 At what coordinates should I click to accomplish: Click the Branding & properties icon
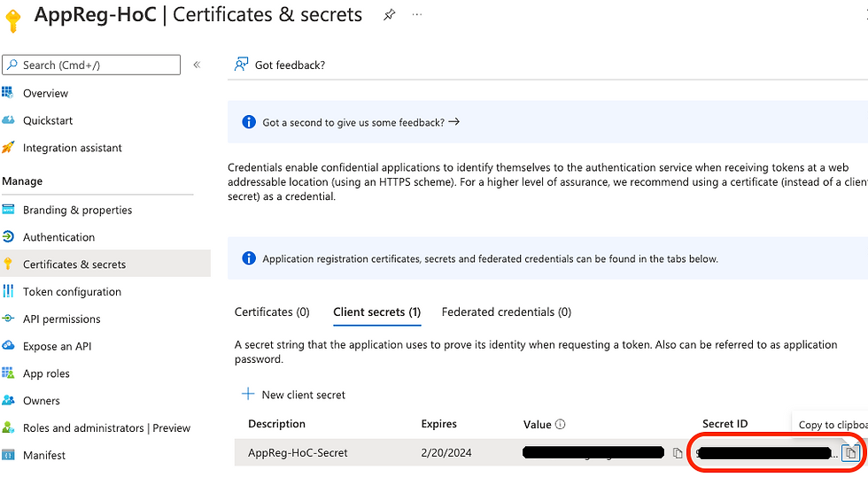[x=8, y=210]
